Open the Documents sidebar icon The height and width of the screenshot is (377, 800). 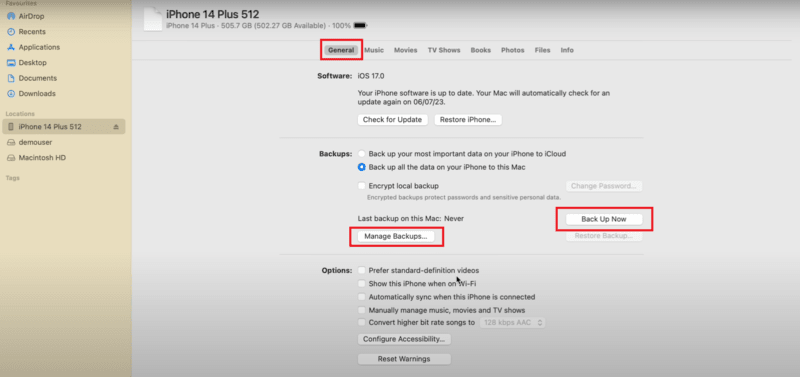[x=11, y=79]
